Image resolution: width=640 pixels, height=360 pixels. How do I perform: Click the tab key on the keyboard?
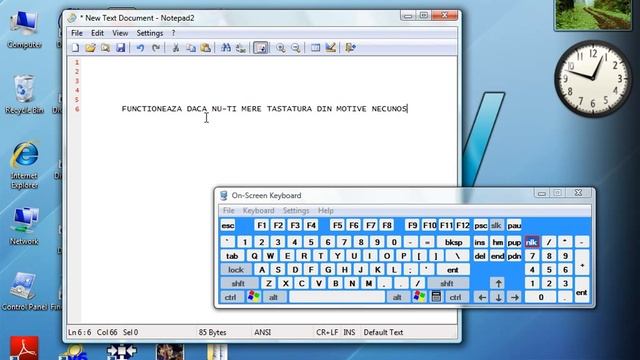pyautogui.click(x=232, y=256)
